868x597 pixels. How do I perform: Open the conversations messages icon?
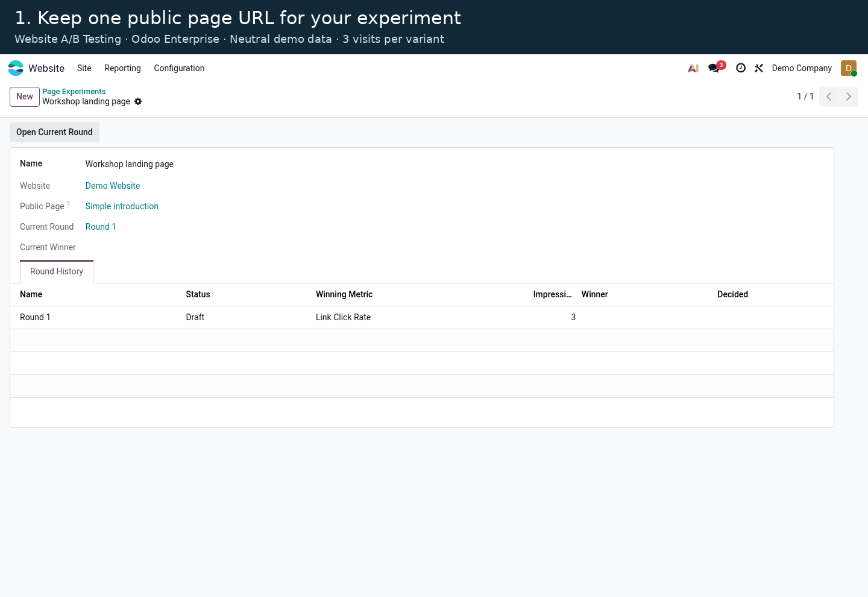[714, 68]
